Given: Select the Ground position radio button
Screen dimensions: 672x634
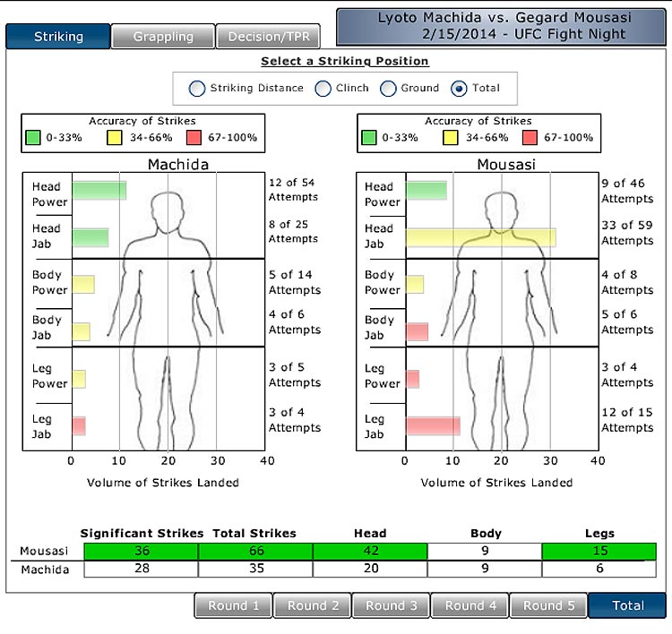Looking at the screenshot, I should coord(388,89).
